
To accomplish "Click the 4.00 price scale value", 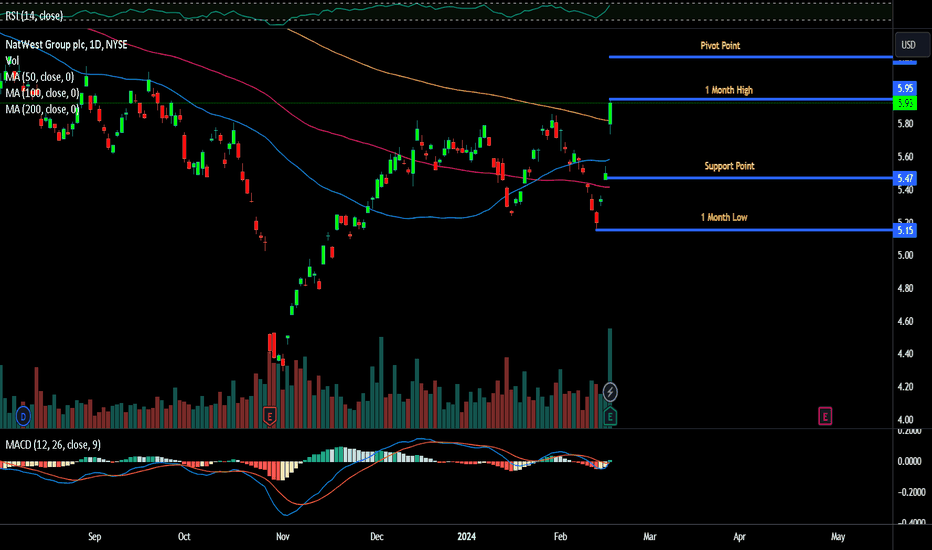I will click(x=905, y=420).
